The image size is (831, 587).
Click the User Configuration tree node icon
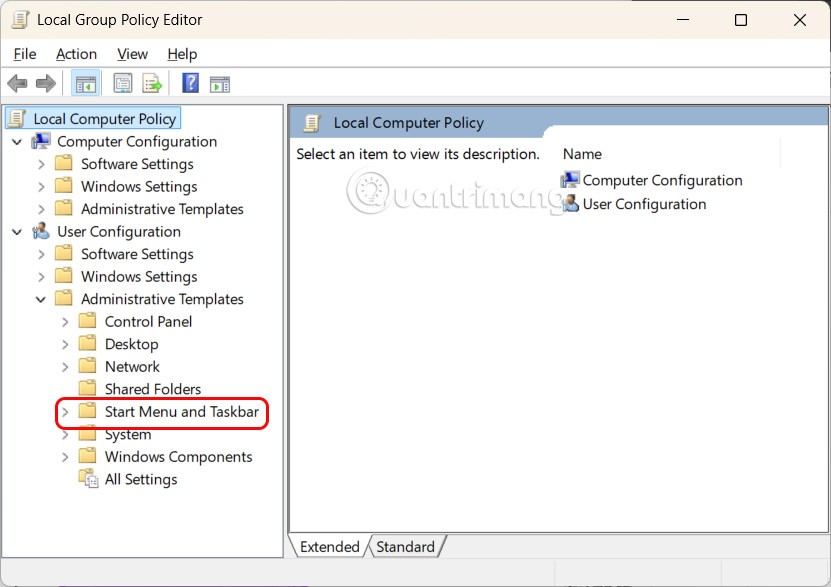(x=41, y=232)
